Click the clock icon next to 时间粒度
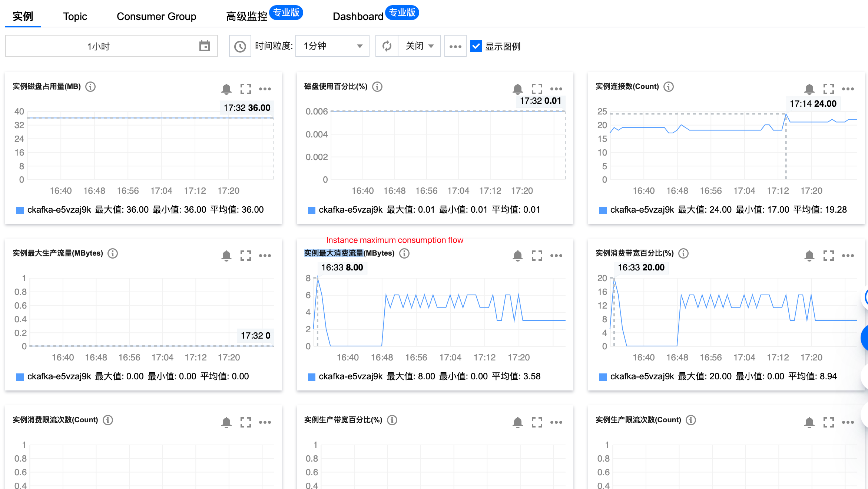 pyautogui.click(x=240, y=46)
